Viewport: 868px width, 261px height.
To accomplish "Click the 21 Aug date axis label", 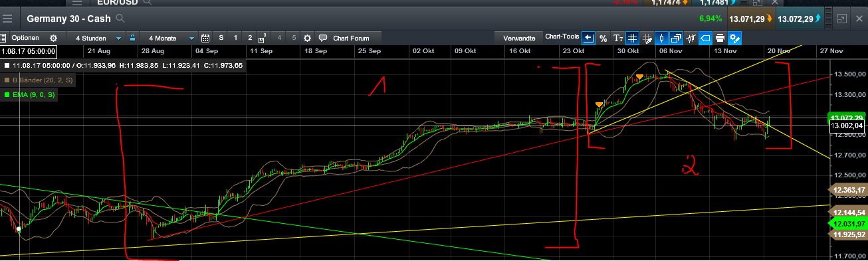I will [98, 51].
